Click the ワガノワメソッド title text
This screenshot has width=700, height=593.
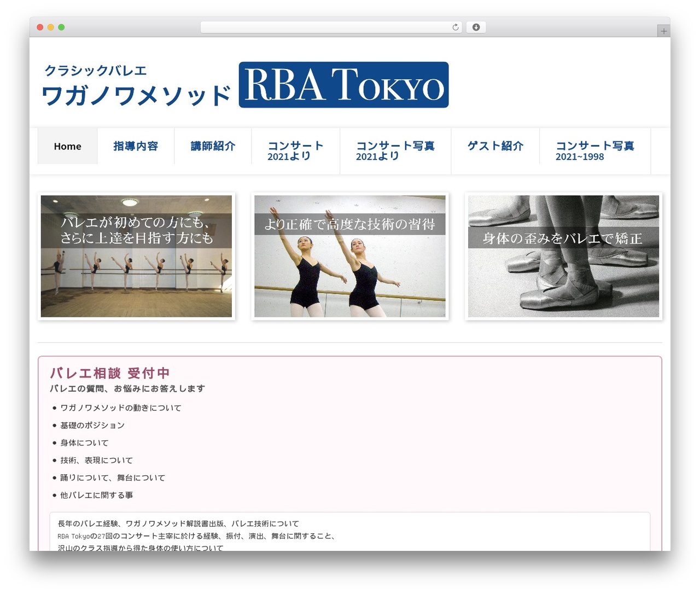136,96
